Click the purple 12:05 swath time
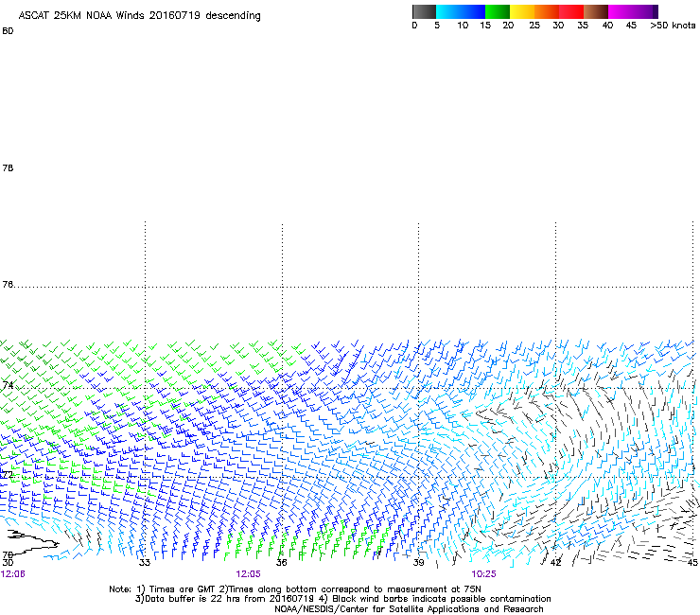 (248, 574)
